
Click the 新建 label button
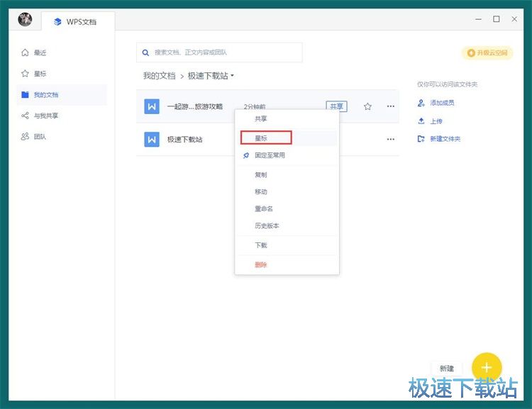446,369
